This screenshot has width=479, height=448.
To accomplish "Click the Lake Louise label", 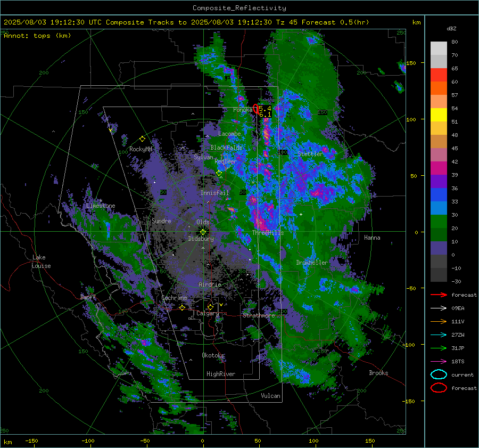I will point(41,262).
